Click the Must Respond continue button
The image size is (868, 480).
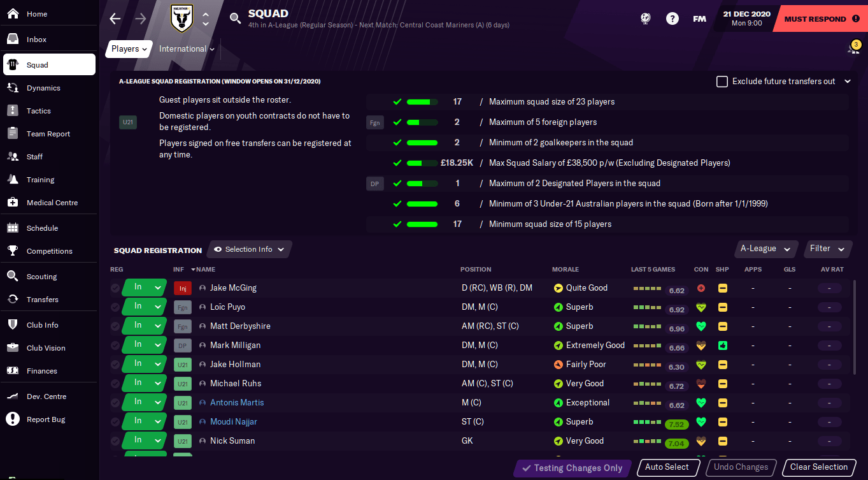pyautogui.click(x=821, y=19)
